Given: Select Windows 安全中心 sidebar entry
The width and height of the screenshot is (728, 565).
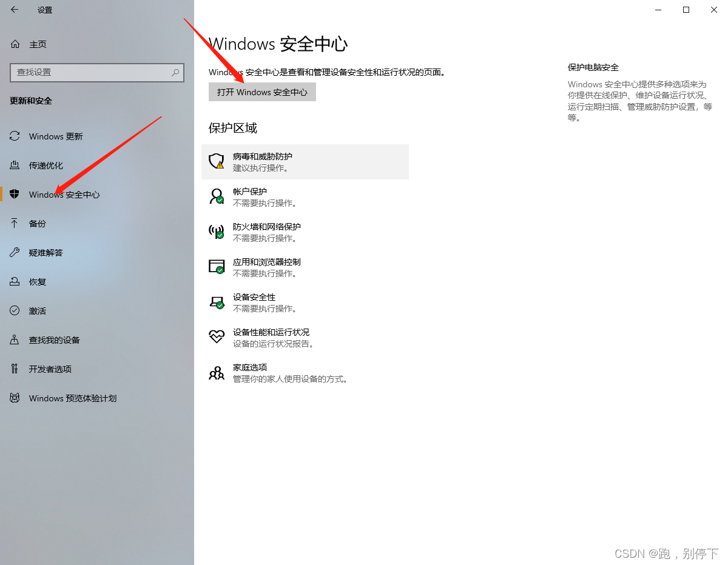Looking at the screenshot, I should coord(97,195).
